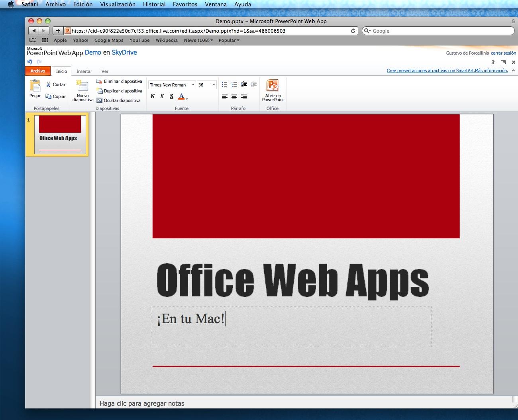This screenshot has width=518, height=420.
Task: Apply underline with the S button
Action: 171,96
